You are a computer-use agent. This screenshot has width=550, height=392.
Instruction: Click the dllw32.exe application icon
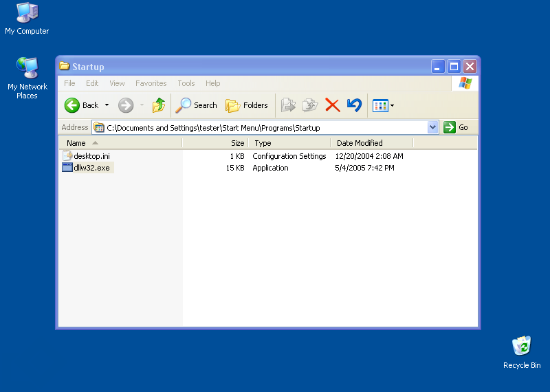(x=67, y=167)
